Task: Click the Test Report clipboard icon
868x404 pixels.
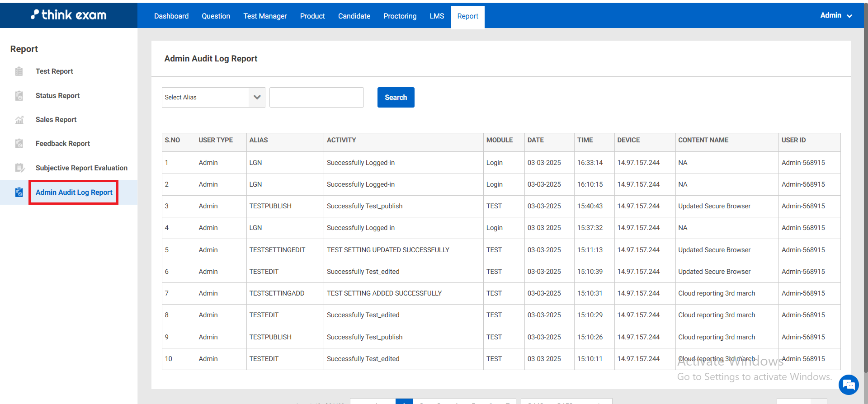Action: [x=19, y=71]
